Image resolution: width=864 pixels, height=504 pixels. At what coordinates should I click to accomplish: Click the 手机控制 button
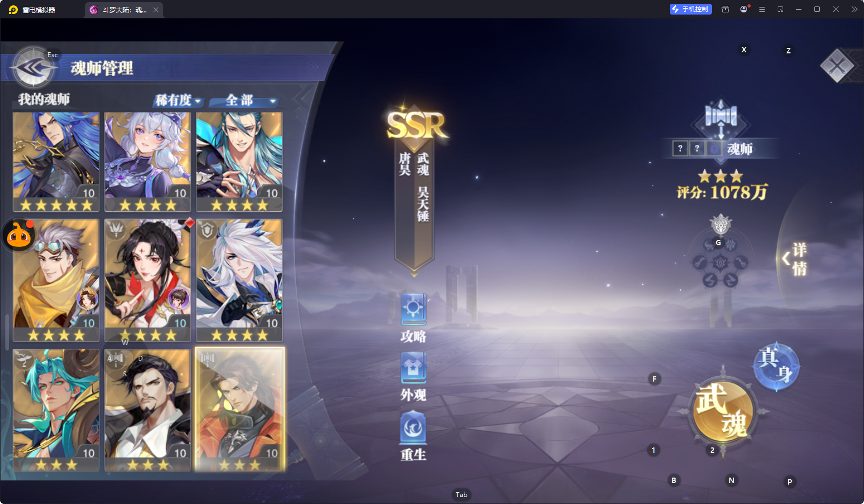[x=691, y=9]
